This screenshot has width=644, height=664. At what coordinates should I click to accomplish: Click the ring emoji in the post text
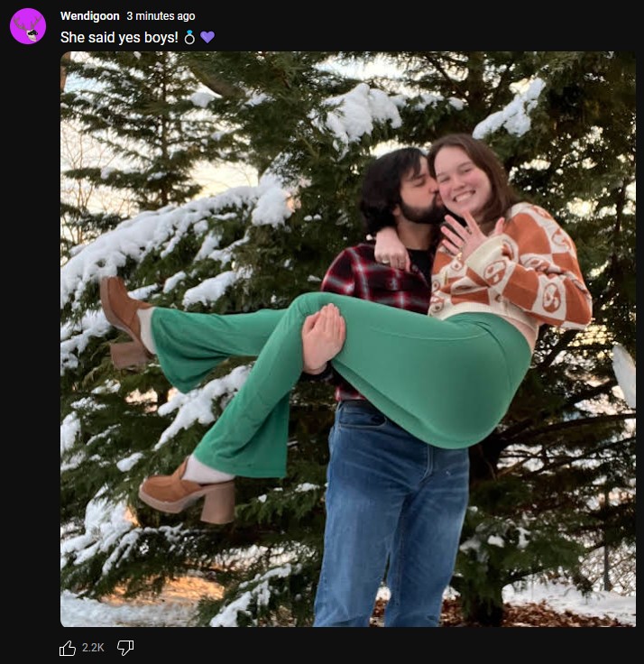(x=189, y=37)
